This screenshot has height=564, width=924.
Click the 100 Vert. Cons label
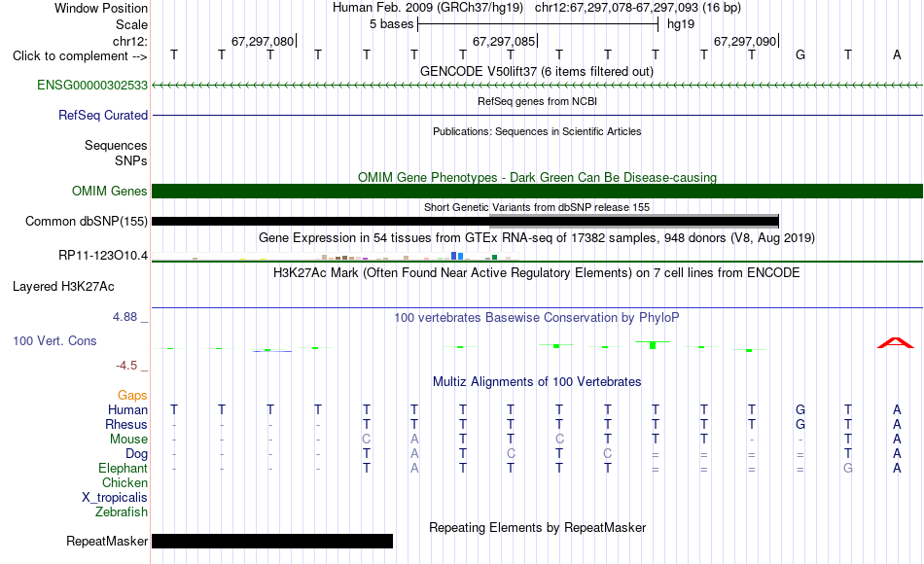click(x=54, y=340)
